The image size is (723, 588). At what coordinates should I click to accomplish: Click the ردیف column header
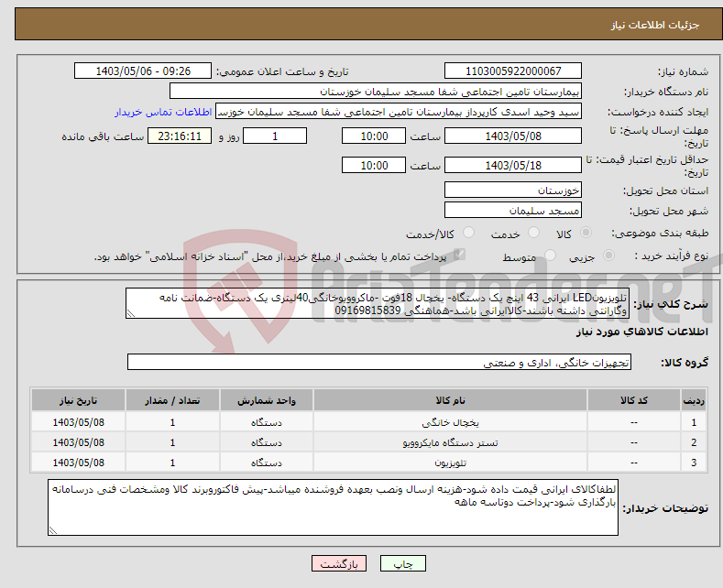pyautogui.click(x=694, y=400)
